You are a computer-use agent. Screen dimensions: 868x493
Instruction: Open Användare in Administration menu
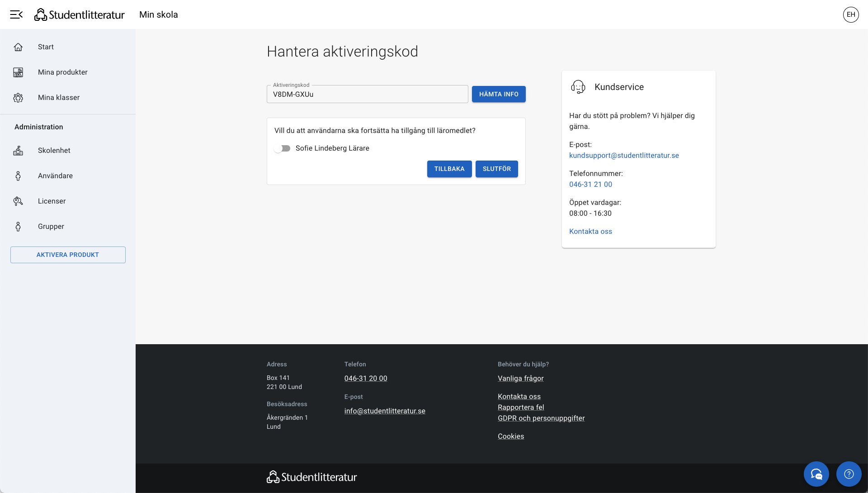[55, 176]
